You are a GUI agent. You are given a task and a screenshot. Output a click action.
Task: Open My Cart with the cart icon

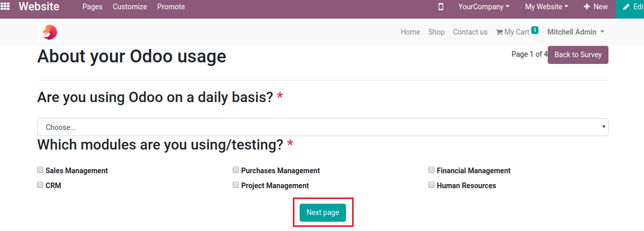click(512, 32)
